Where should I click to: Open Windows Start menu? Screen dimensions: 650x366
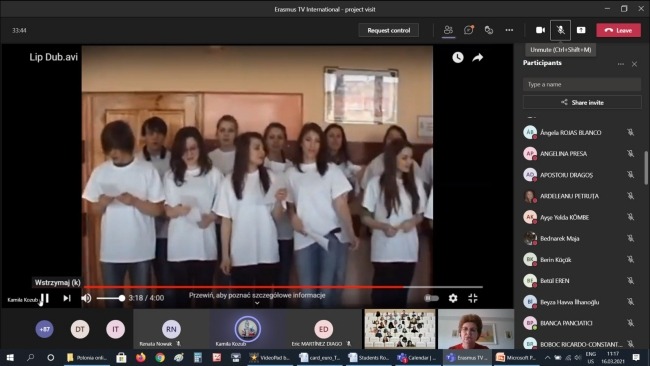tap(10, 357)
